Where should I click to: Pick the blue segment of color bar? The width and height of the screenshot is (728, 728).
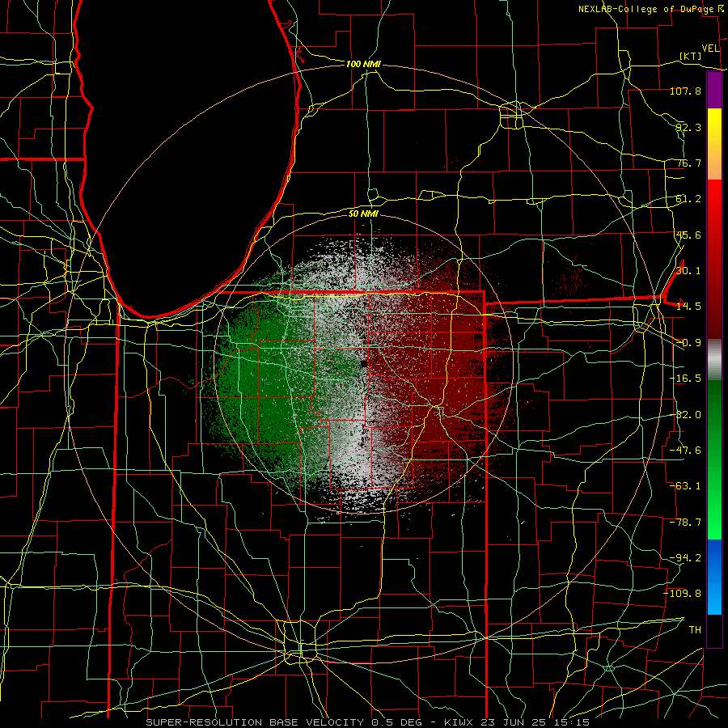pos(714,577)
